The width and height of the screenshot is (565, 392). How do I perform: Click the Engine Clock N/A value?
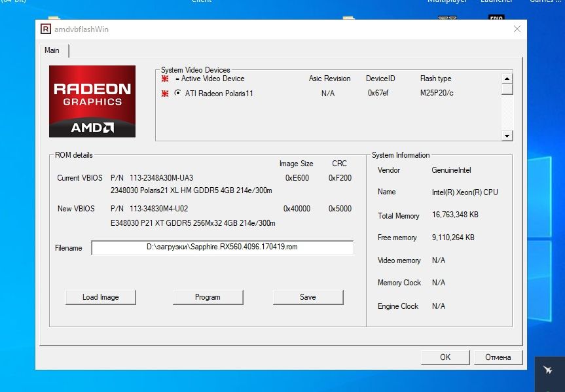pos(439,306)
